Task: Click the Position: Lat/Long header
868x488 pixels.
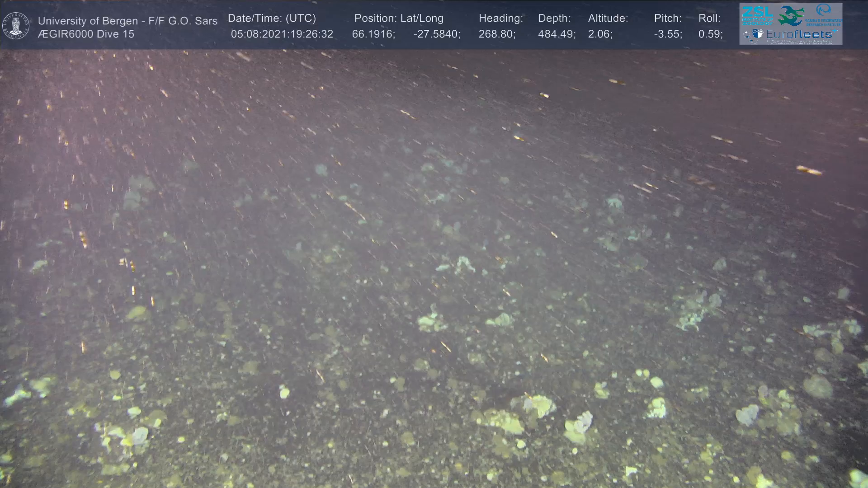Action: tap(399, 18)
